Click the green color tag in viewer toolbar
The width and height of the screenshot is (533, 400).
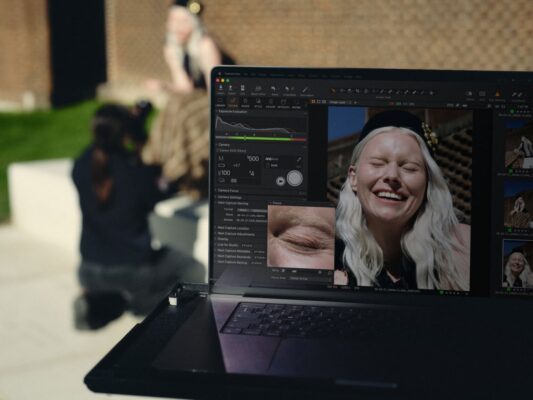point(398,104)
